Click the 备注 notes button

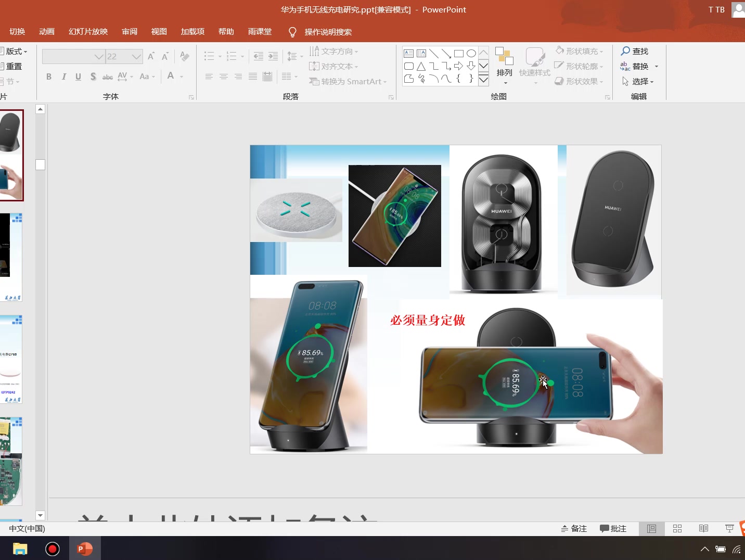(574, 528)
